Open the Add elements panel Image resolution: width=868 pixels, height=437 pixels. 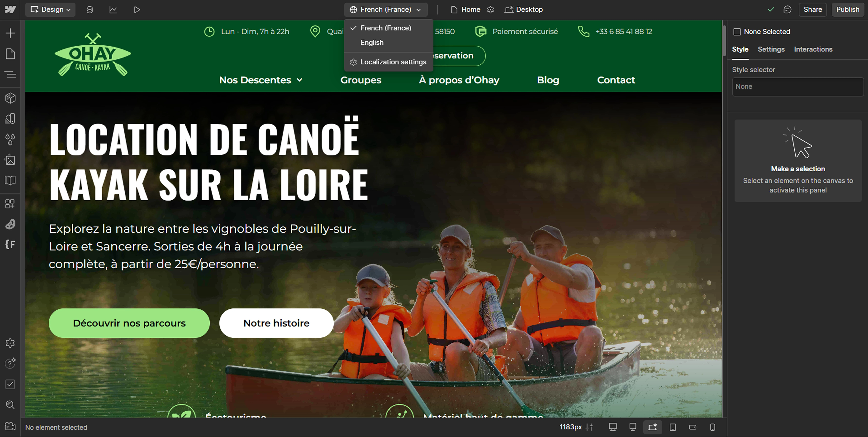click(10, 33)
